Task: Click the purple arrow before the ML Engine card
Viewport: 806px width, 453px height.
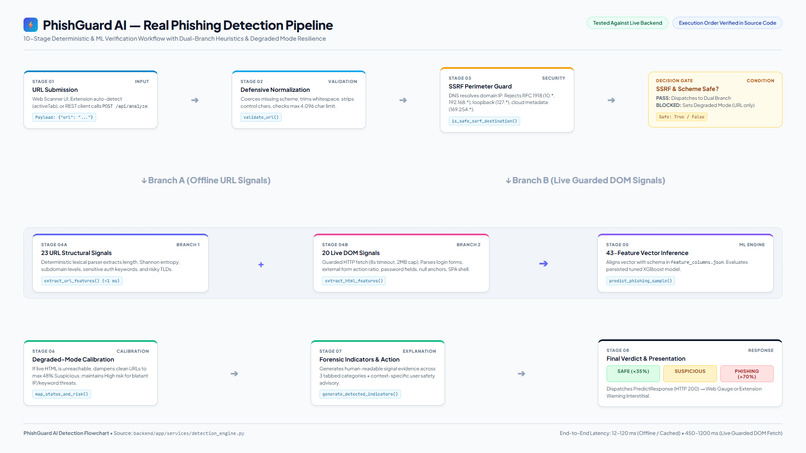Action: click(543, 264)
